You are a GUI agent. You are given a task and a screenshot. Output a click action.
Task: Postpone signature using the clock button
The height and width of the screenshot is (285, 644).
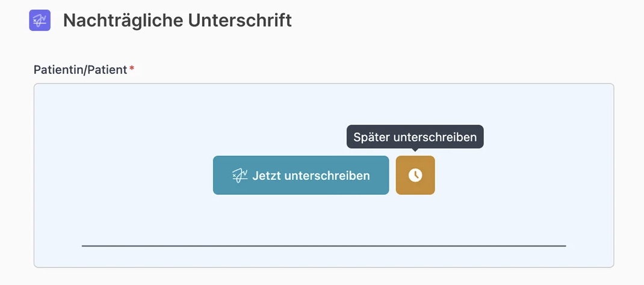(x=415, y=175)
